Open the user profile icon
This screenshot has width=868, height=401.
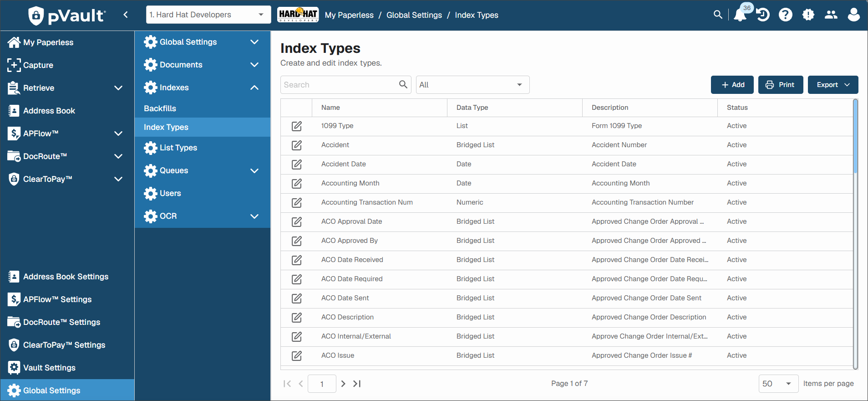point(854,15)
